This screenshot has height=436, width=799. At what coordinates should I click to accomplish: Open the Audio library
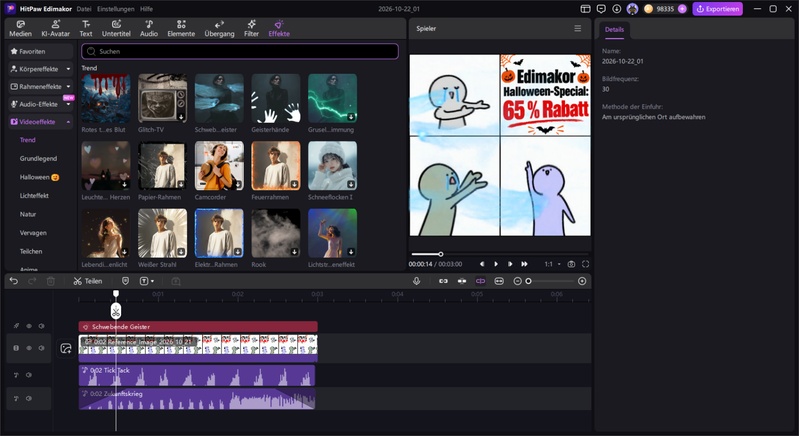(x=149, y=29)
